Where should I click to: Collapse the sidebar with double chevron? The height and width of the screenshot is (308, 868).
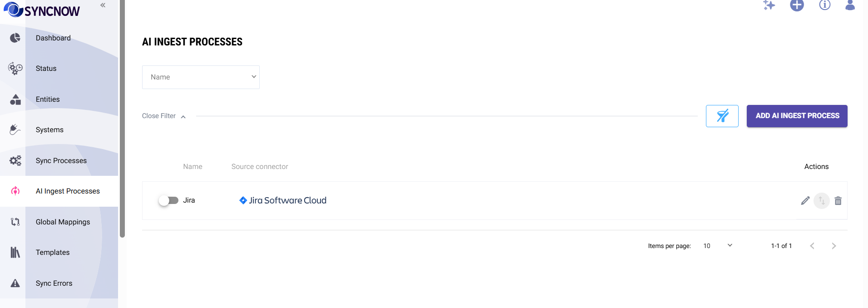tap(103, 5)
